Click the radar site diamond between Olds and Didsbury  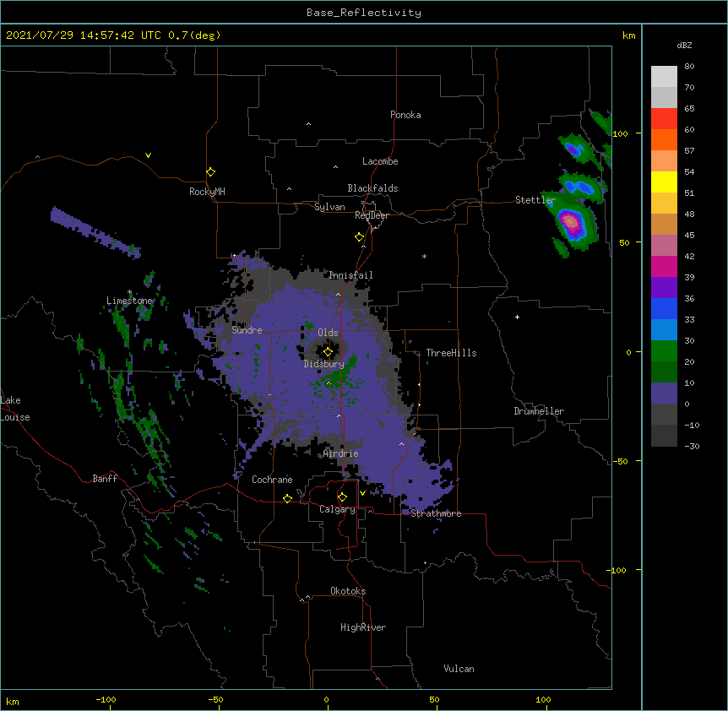pos(328,352)
